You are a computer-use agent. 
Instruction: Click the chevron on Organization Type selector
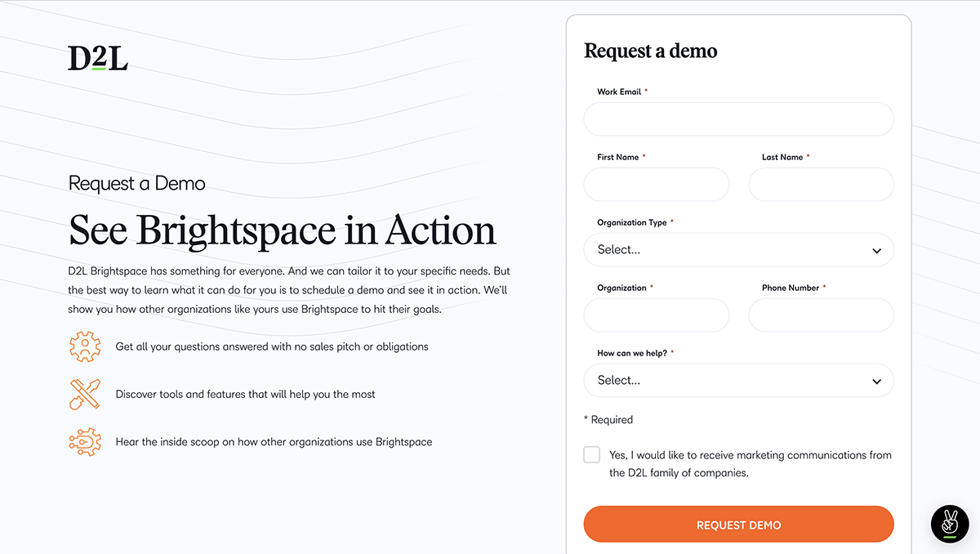pyautogui.click(x=876, y=250)
